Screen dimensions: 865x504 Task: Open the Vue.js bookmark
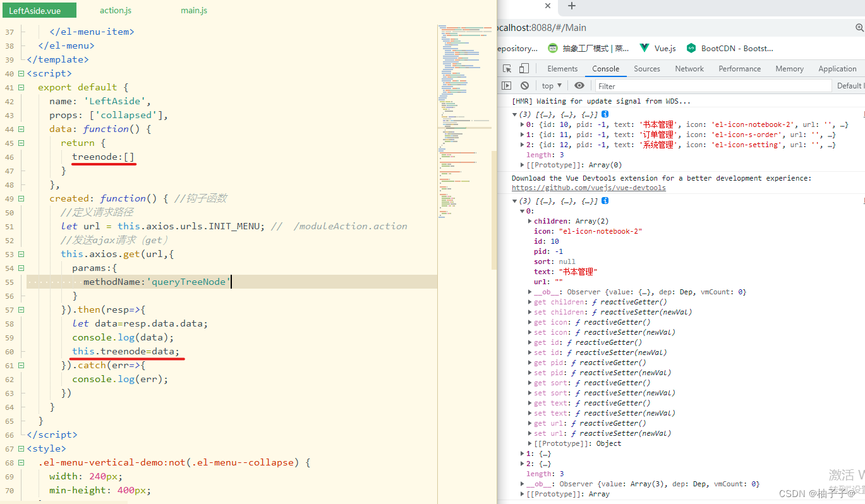[x=658, y=48]
